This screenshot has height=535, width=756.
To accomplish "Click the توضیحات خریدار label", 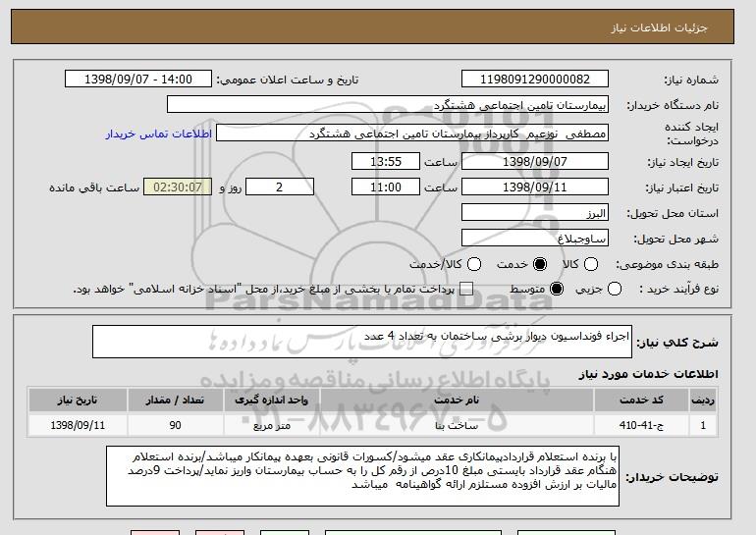I will click(672, 477).
